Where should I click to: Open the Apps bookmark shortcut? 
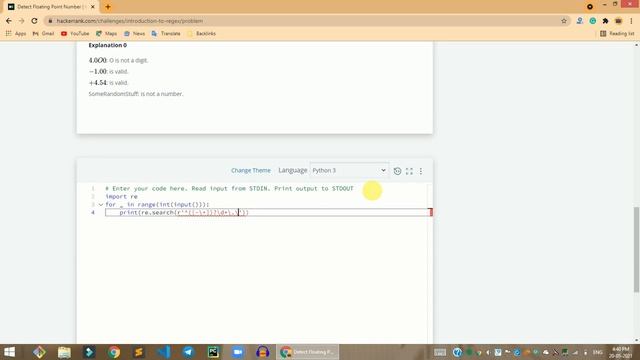coord(16,33)
